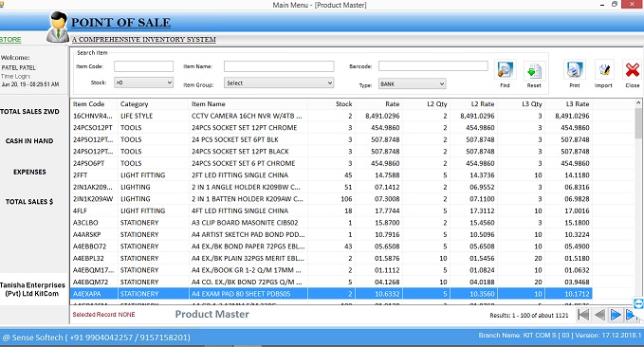Open the Stock dropdown
Viewport: 644px width, 347px height.
143,82
